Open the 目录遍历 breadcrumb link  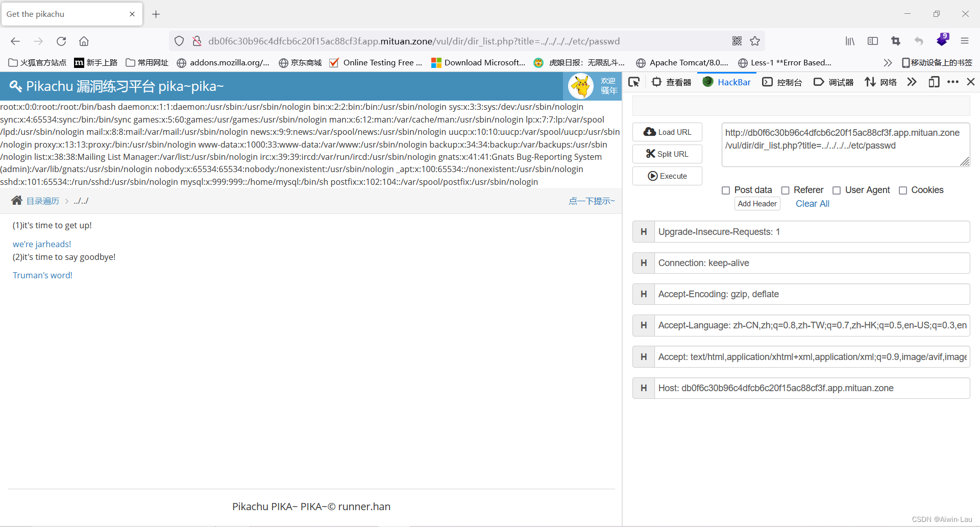pyautogui.click(x=43, y=201)
